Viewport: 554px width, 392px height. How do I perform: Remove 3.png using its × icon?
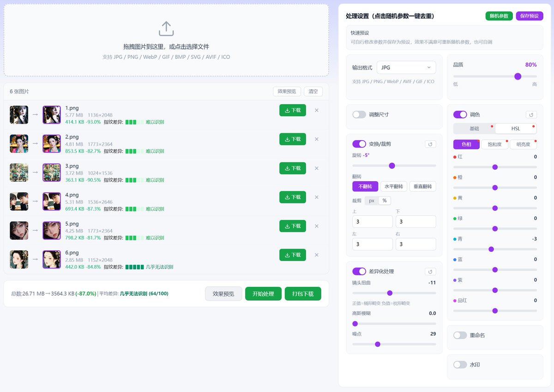point(316,168)
